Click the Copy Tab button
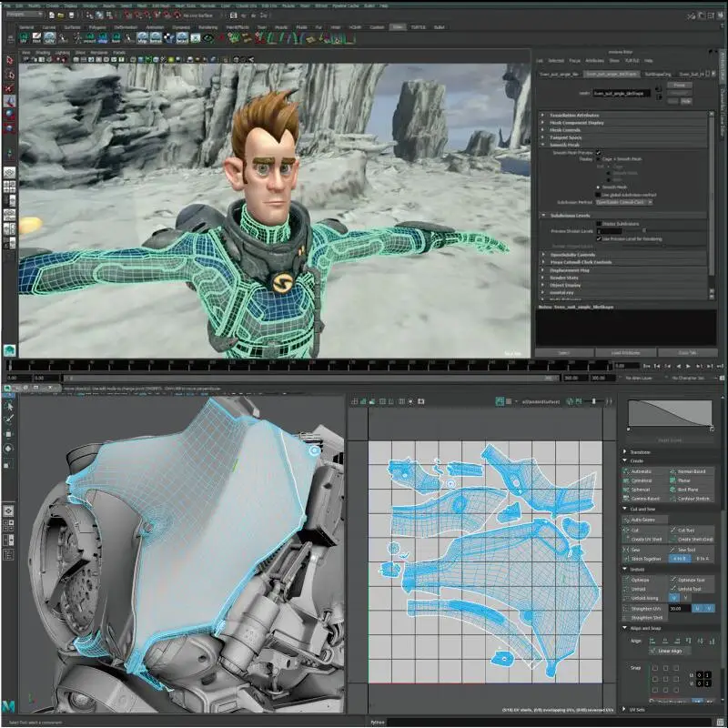 click(x=688, y=353)
